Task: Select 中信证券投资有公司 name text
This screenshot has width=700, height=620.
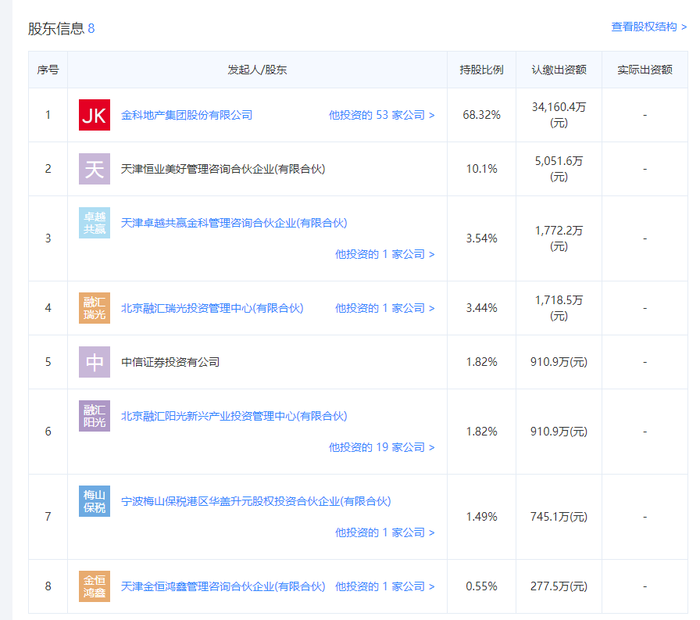Action: 170,362
